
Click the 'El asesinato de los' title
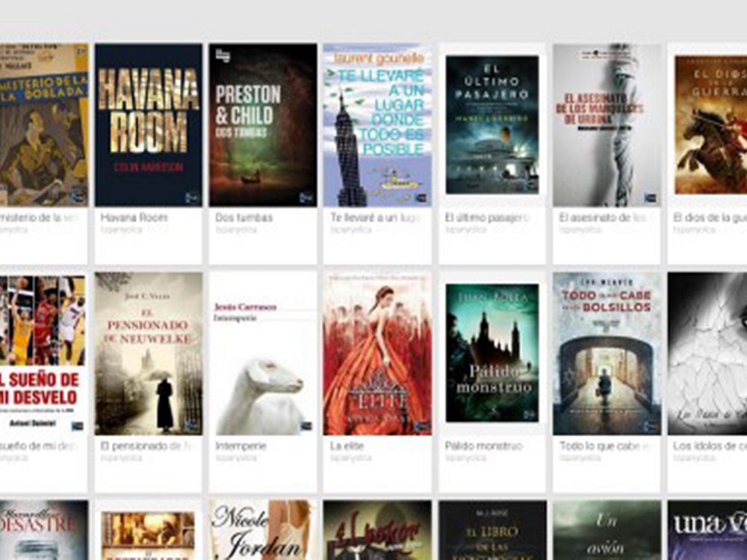603,217
